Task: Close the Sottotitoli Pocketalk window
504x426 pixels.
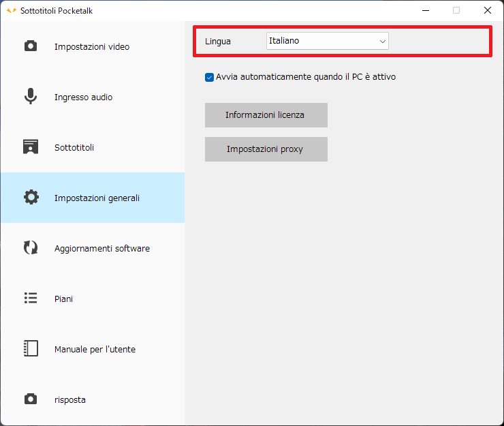Action: (x=488, y=10)
